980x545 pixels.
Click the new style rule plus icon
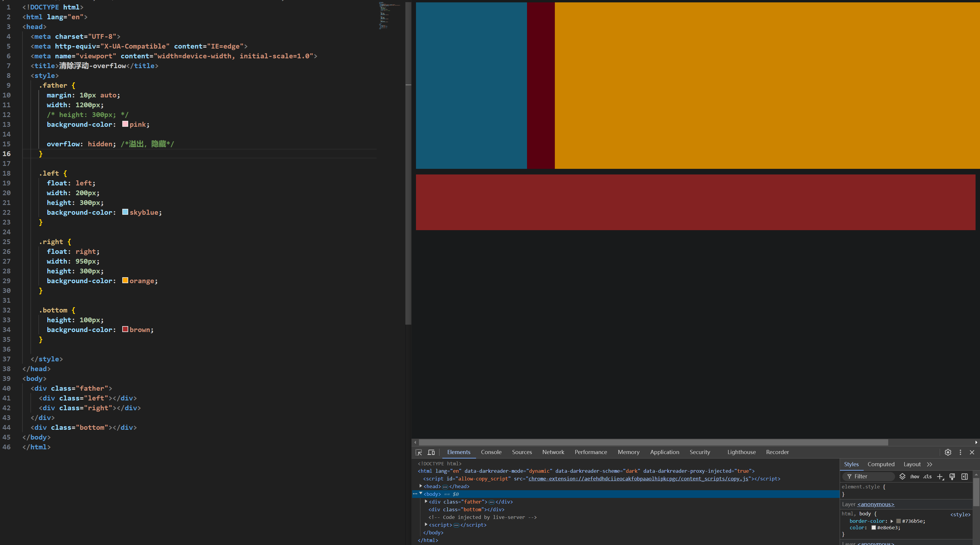pyautogui.click(x=940, y=477)
